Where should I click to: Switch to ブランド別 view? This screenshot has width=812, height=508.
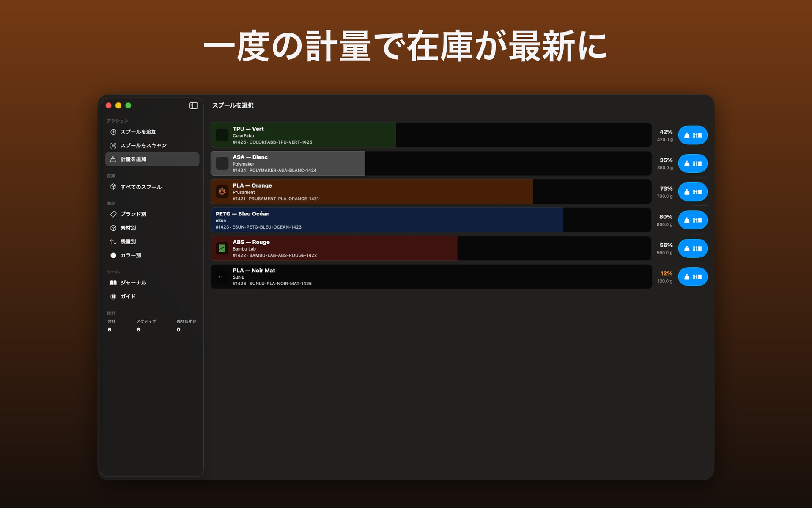point(152,214)
